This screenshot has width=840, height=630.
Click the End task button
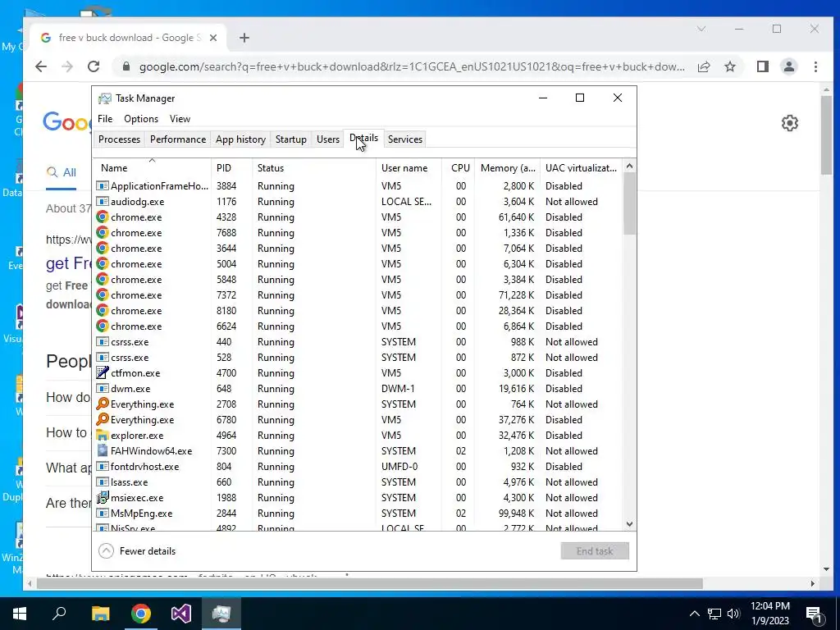coord(595,550)
